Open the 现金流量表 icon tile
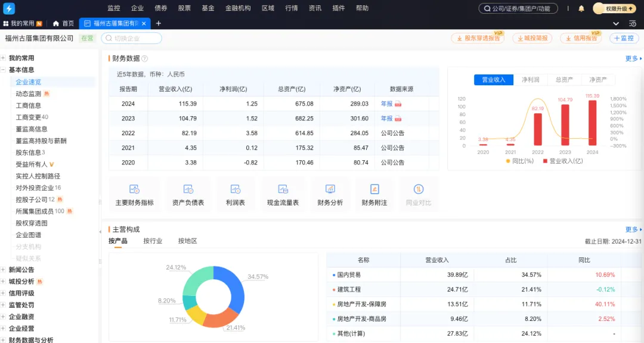 (283, 195)
